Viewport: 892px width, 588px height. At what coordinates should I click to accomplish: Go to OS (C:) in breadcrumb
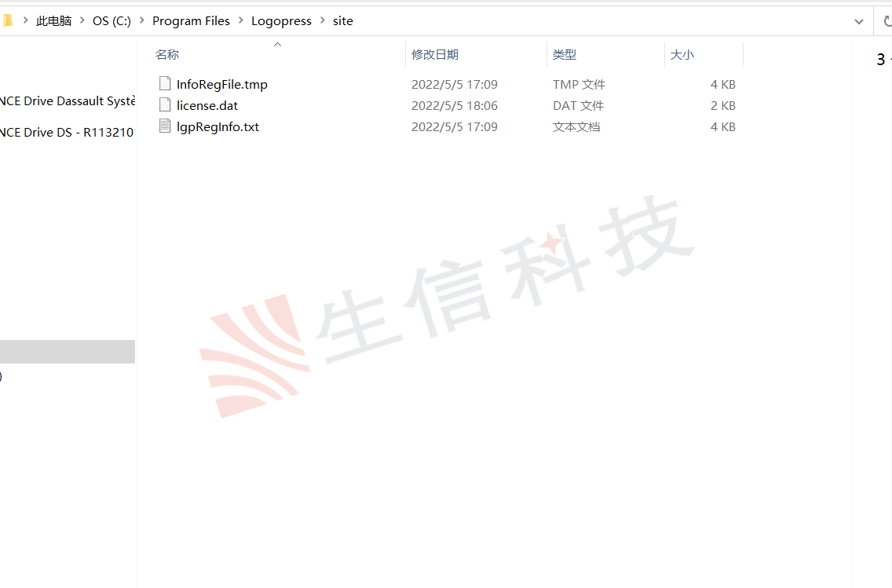[x=111, y=21]
